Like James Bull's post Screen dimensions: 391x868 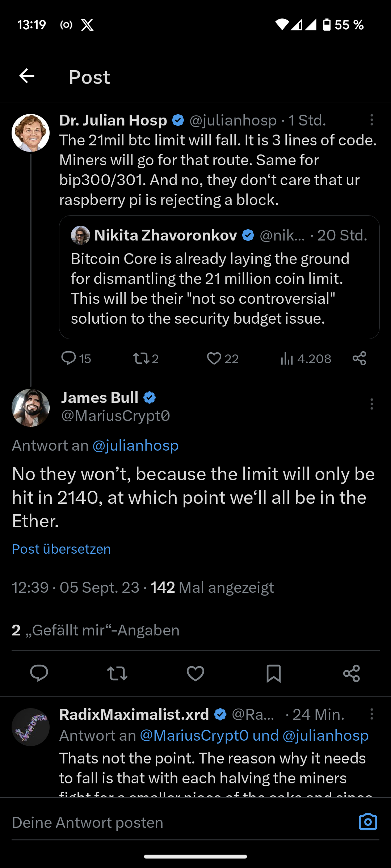point(195,673)
